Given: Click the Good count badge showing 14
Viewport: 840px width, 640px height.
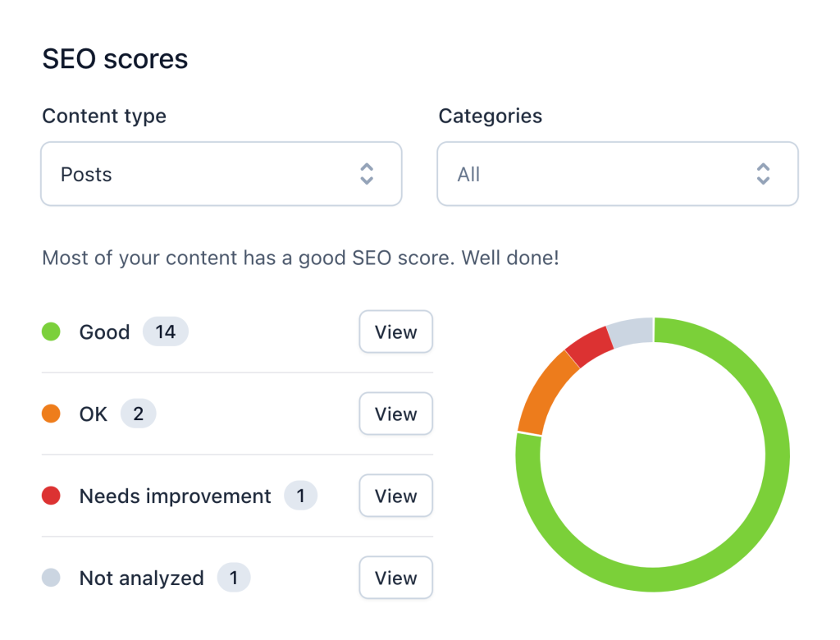Looking at the screenshot, I should coord(165,331).
